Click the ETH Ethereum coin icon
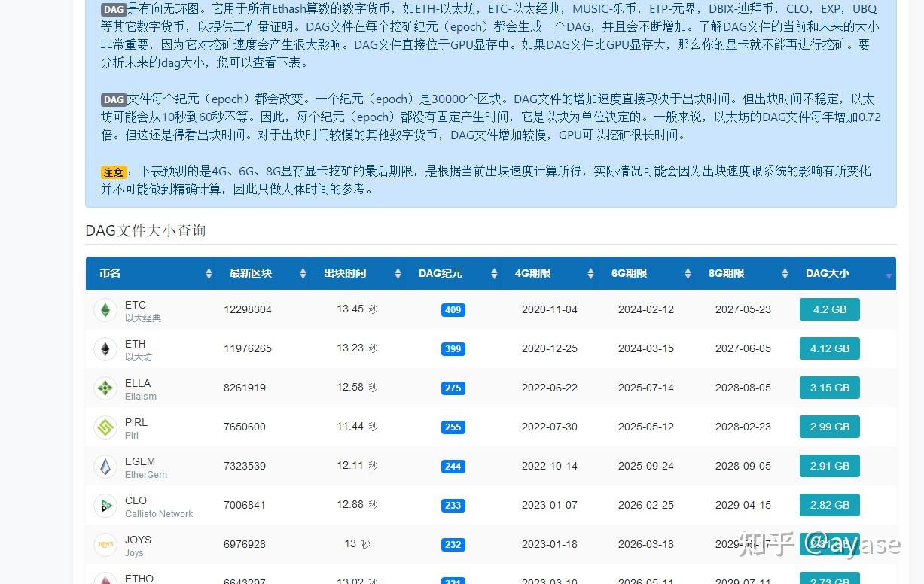The width and height of the screenshot is (924, 584). (x=105, y=349)
